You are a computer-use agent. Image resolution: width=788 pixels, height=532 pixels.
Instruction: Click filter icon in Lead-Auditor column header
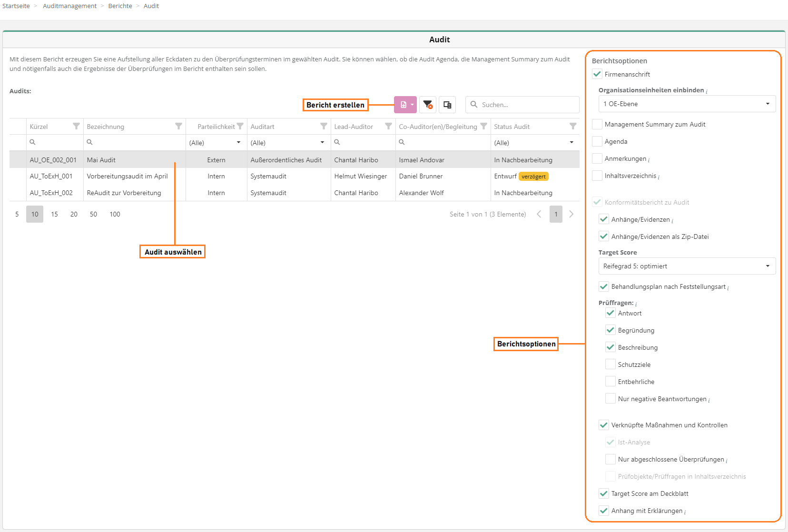coord(388,126)
